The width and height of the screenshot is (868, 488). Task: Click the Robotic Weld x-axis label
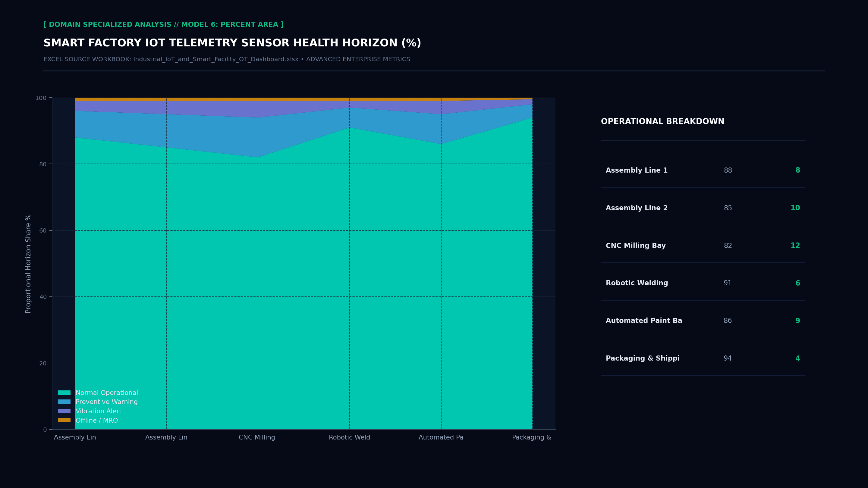pyautogui.click(x=349, y=437)
